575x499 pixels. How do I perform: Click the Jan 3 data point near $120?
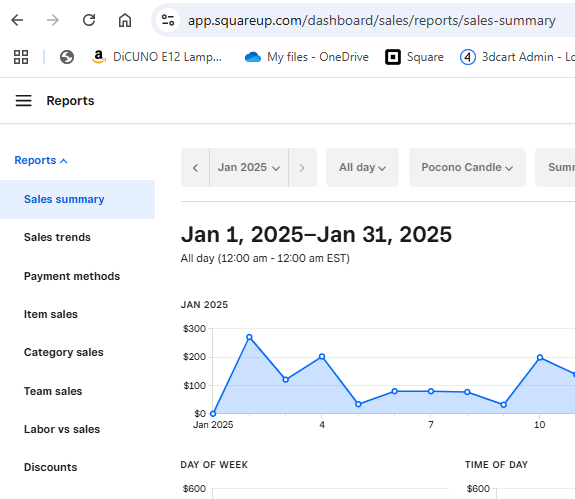(x=286, y=379)
